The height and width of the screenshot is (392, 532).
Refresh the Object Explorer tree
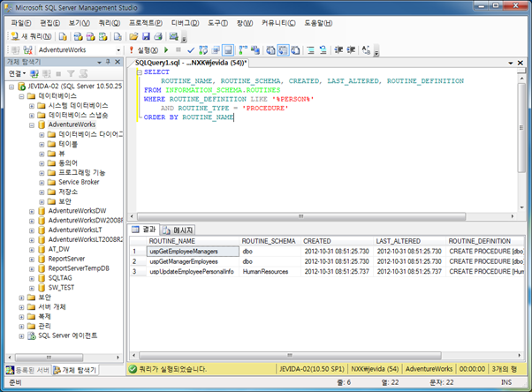point(83,73)
